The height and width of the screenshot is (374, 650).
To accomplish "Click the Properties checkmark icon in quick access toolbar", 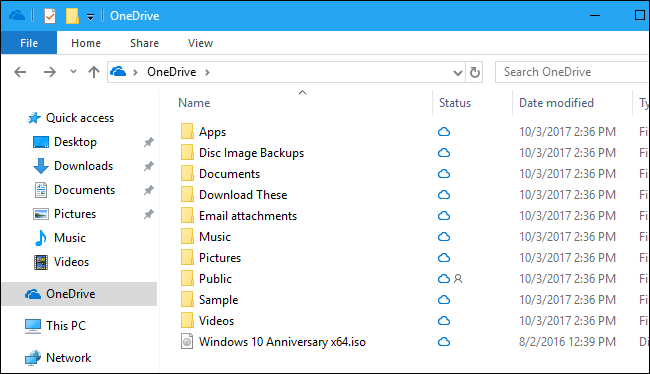I will [50, 16].
